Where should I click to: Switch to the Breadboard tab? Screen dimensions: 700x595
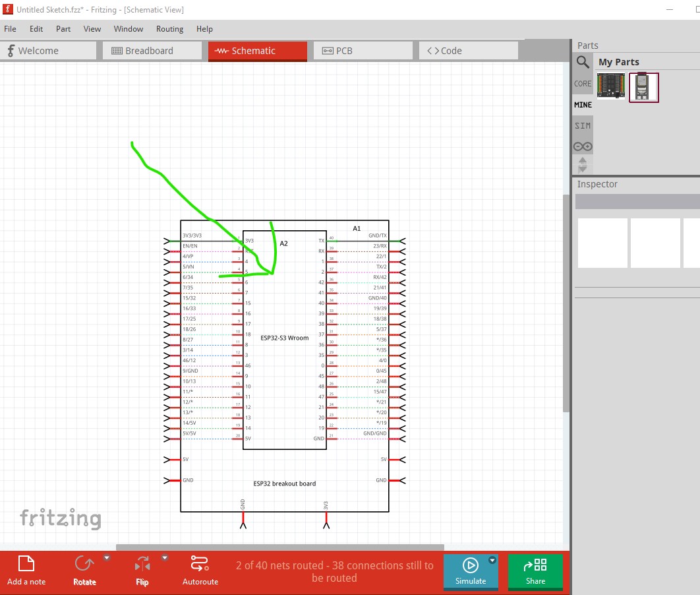tap(152, 51)
